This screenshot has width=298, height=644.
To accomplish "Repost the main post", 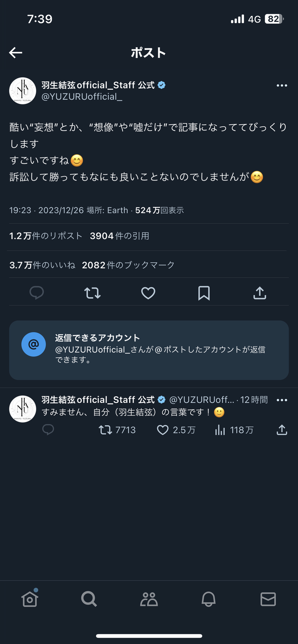I will (92, 292).
